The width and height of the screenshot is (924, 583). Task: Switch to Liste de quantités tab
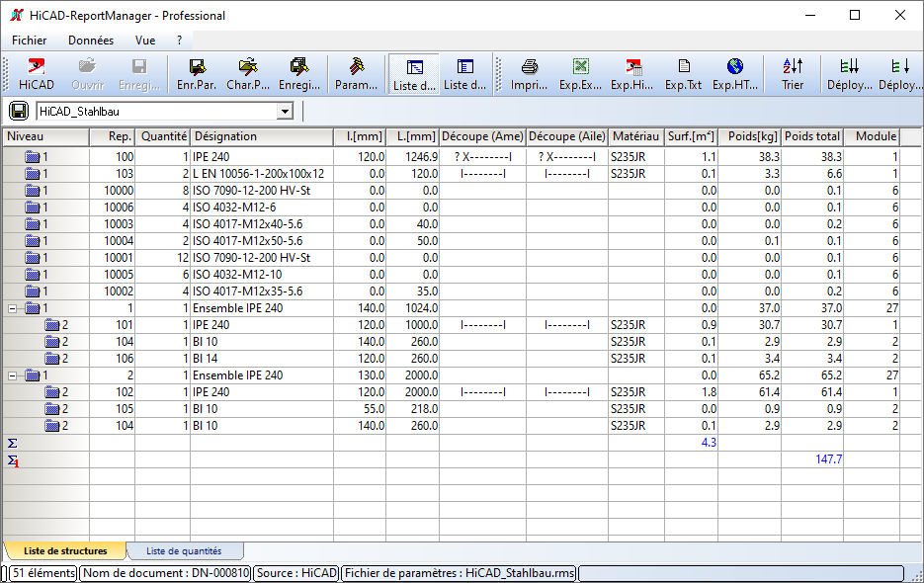[x=184, y=550]
